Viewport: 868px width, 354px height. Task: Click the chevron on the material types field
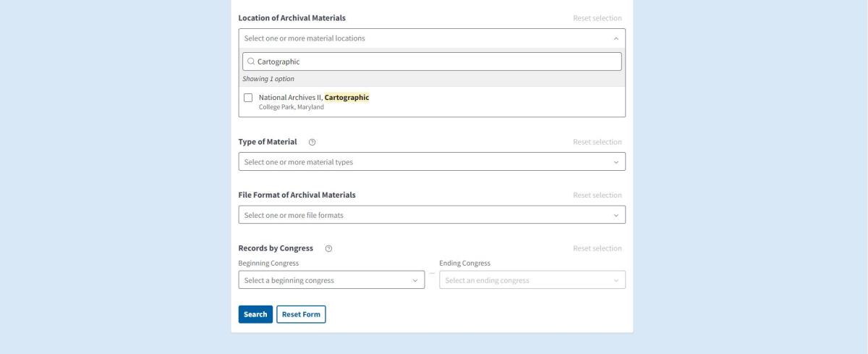pos(616,162)
